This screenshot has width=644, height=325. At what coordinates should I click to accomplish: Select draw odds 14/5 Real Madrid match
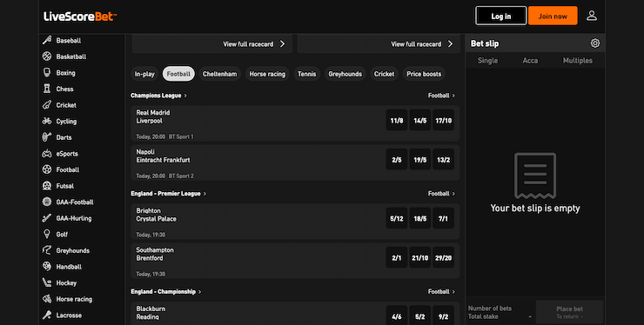point(420,120)
